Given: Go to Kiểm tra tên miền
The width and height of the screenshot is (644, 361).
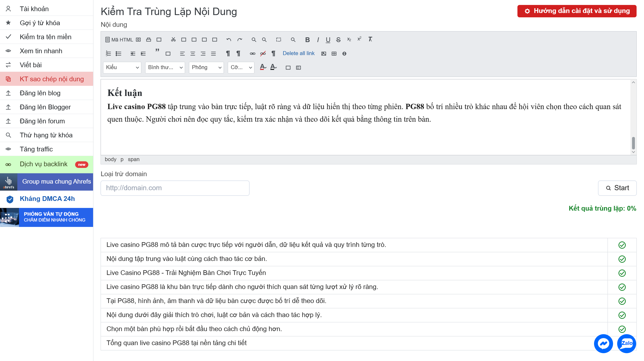Looking at the screenshot, I should tap(46, 37).
